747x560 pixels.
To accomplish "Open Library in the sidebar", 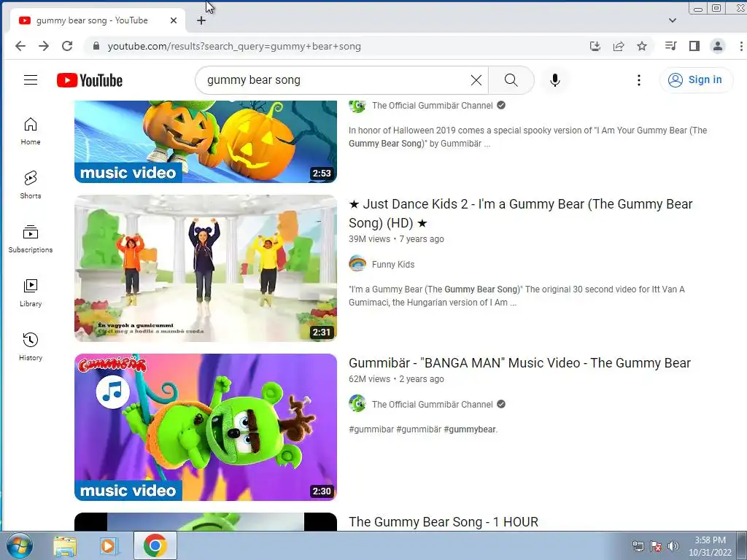I will (31, 293).
